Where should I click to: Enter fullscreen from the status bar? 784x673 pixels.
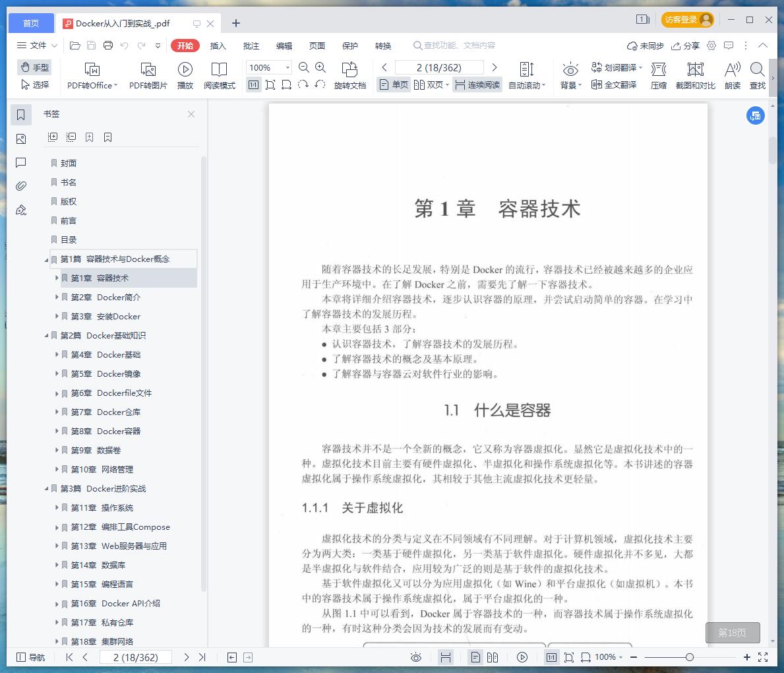coord(763,657)
